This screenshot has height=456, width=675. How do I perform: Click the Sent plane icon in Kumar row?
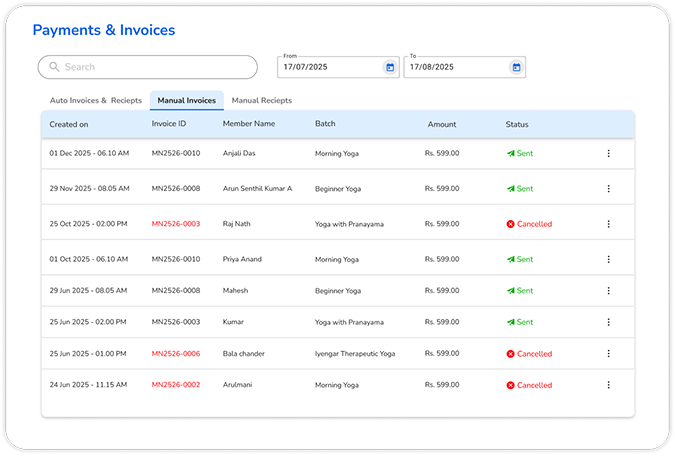pyautogui.click(x=511, y=322)
